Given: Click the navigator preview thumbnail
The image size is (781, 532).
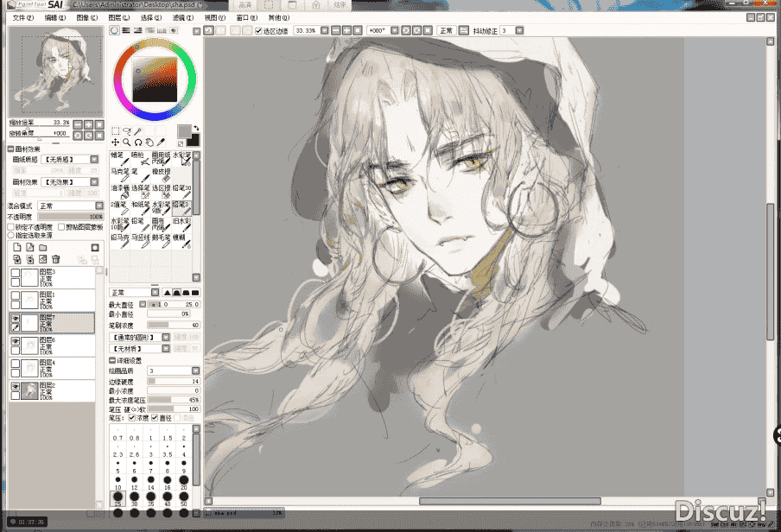Looking at the screenshot, I should pos(56,72).
